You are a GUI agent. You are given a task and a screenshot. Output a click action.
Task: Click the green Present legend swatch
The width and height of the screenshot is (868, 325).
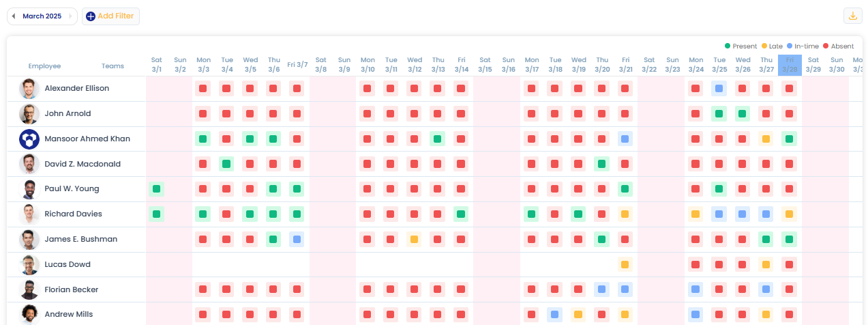(x=728, y=46)
